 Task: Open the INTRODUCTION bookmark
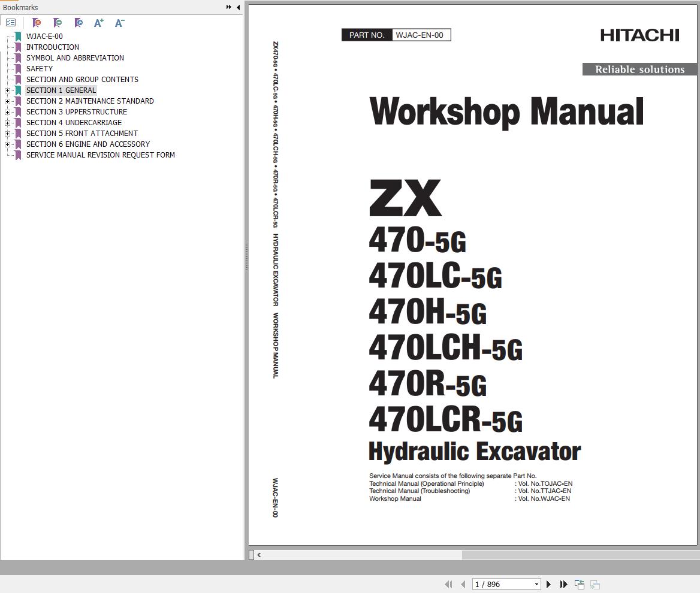pos(52,47)
